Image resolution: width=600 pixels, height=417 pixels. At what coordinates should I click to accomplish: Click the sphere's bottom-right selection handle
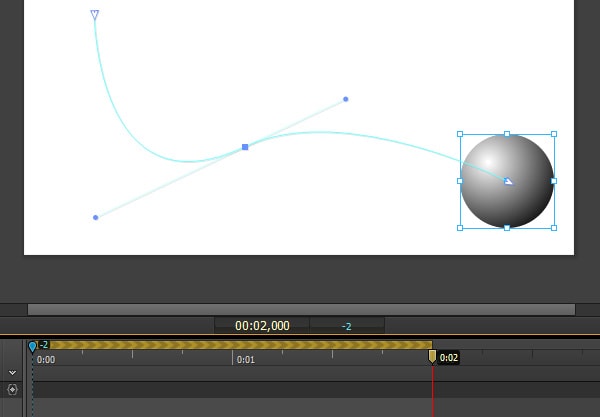point(554,228)
